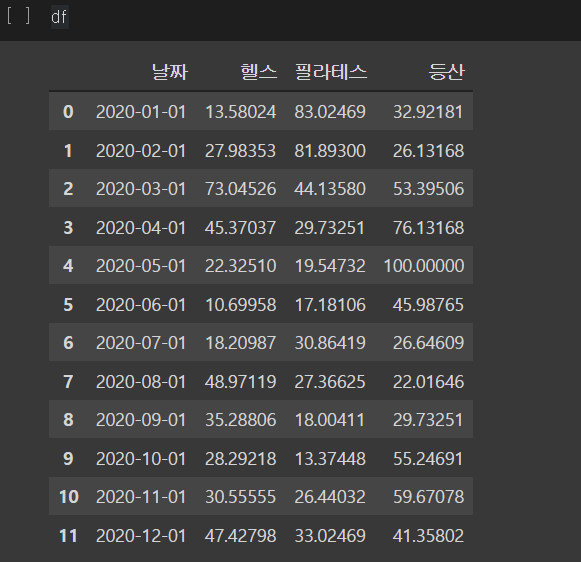Click the value 45.98765
This screenshot has width=581, height=562.
coord(428,305)
